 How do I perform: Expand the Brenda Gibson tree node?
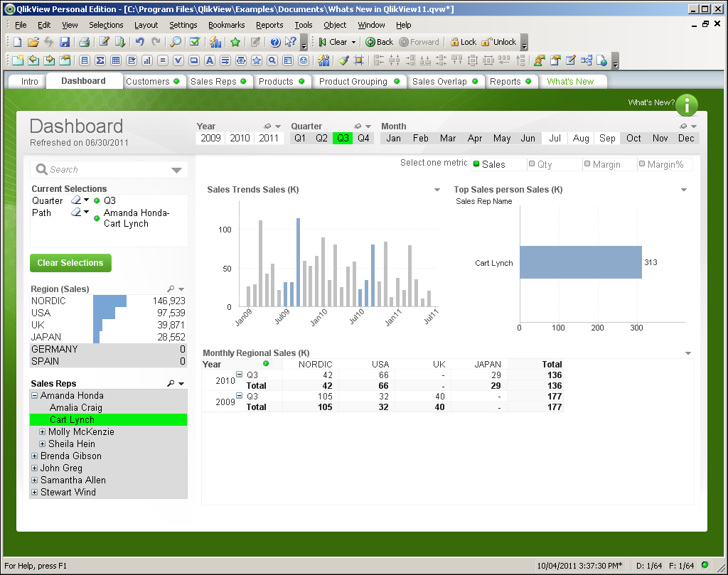tap(35, 456)
